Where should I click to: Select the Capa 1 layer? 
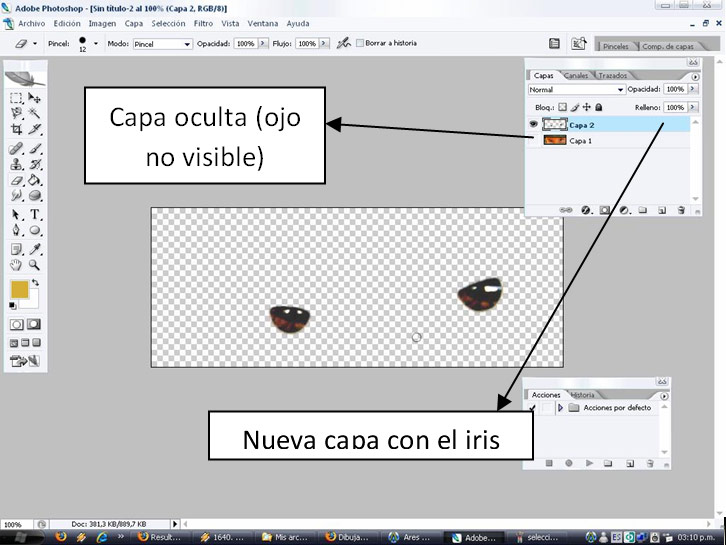pos(608,140)
